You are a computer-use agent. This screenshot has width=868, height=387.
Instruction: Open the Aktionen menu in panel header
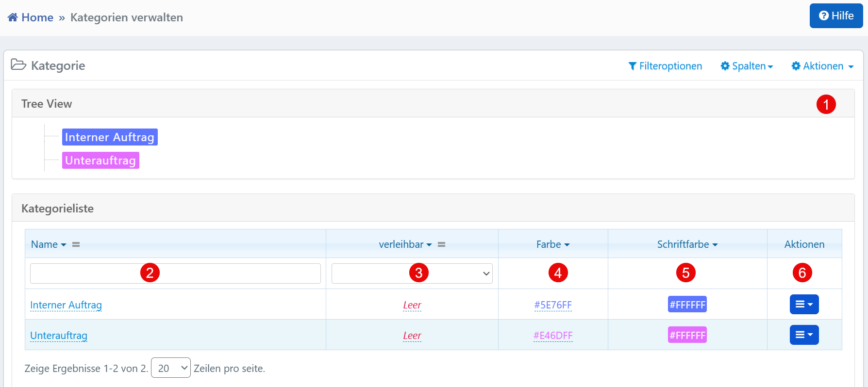click(822, 66)
